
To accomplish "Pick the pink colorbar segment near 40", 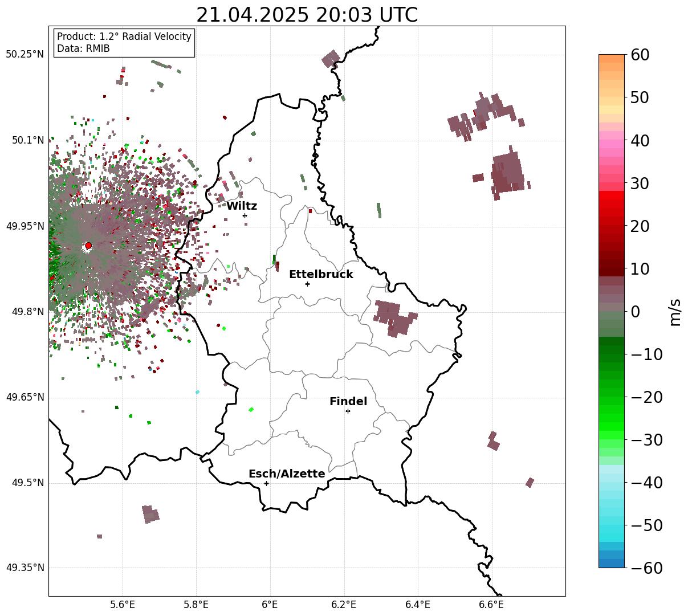I will pyautogui.click(x=612, y=144).
